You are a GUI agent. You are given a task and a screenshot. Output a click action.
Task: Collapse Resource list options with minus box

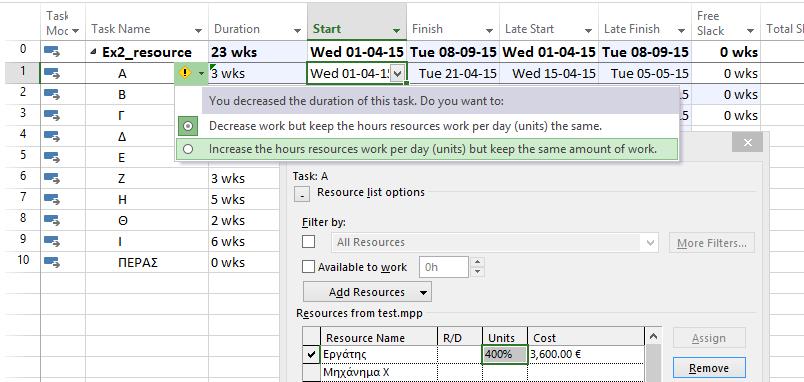pos(302,194)
